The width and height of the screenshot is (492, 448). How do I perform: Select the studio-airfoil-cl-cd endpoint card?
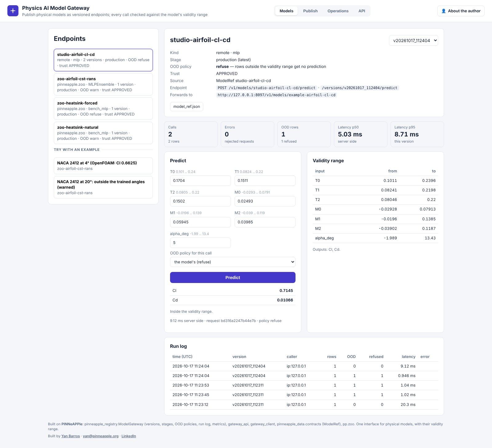[103, 60]
